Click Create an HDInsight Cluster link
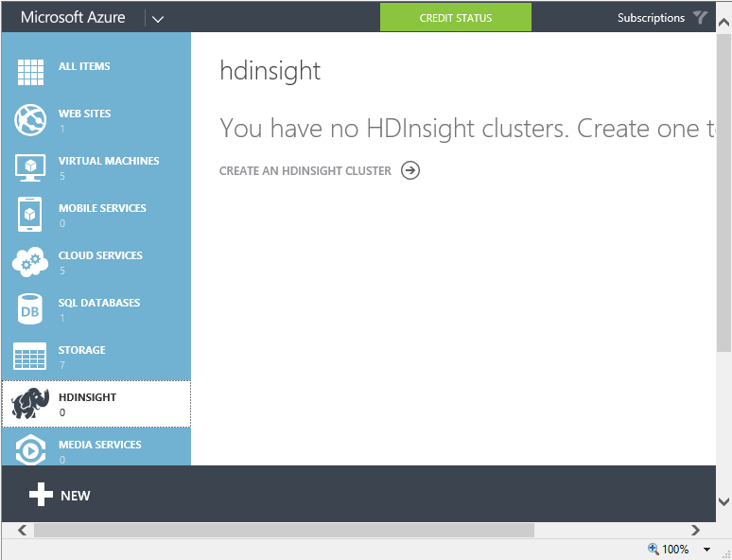The image size is (732, 560). click(x=305, y=171)
